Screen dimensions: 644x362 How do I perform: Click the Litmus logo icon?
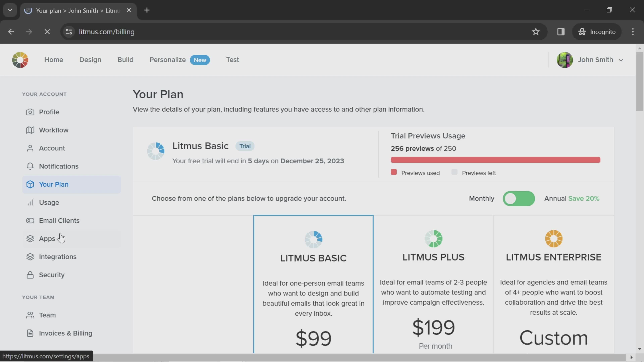pyautogui.click(x=20, y=60)
